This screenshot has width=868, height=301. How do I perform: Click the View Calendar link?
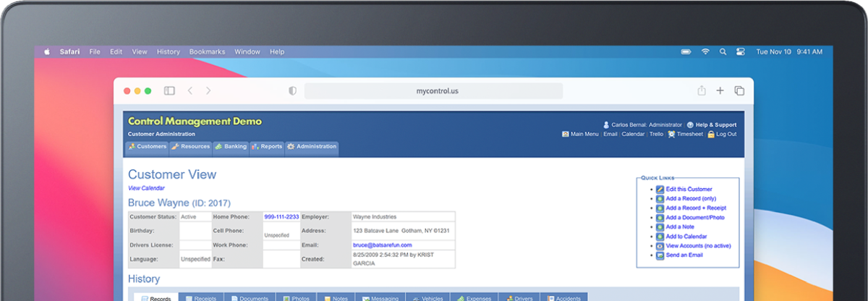[146, 188]
